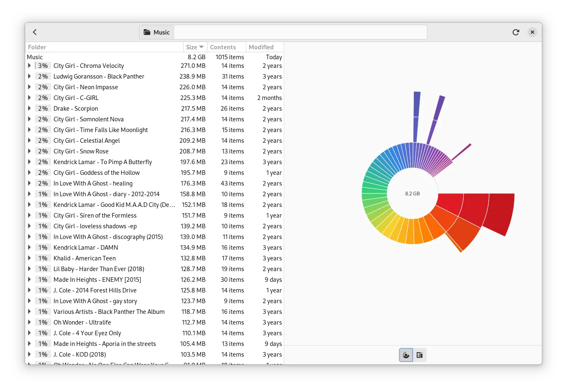Select Oh Wonder - Ultralife folder

82,322
